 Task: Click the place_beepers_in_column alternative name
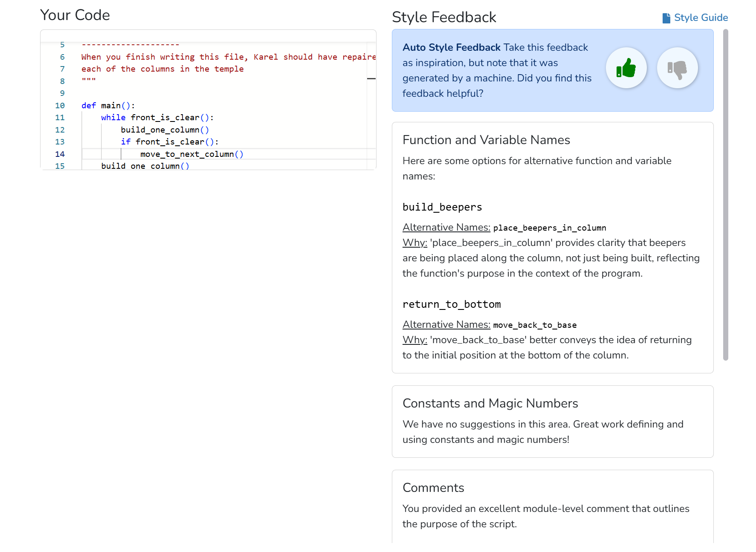550,228
